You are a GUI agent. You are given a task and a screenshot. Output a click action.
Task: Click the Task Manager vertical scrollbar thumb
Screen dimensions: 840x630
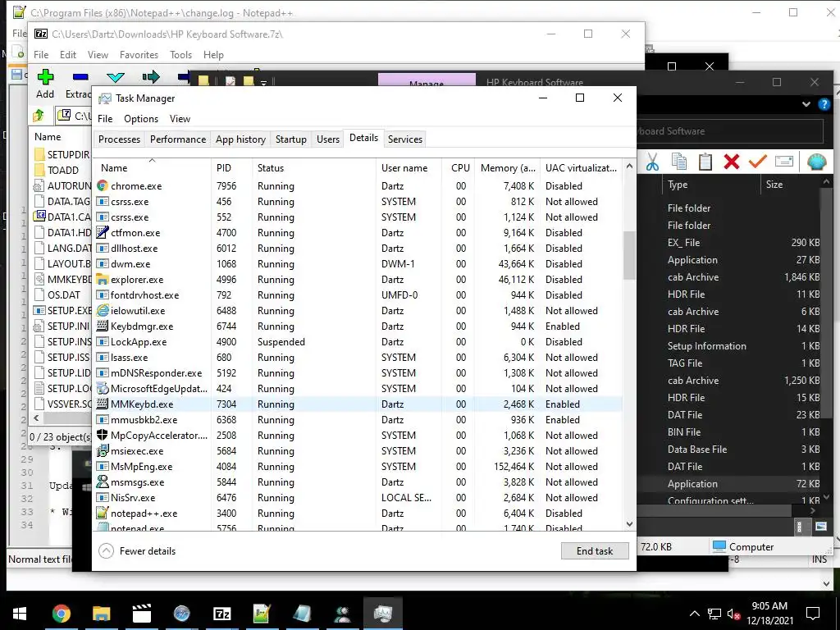click(x=629, y=255)
